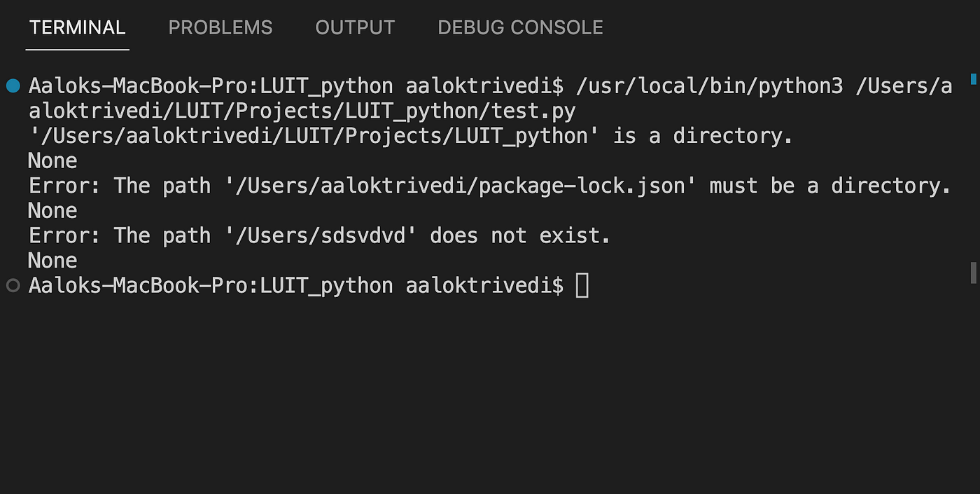Click the blue command-success dot decoration
This screenshot has height=494, width=980.
pyautogui.click(x=13, y=86)
